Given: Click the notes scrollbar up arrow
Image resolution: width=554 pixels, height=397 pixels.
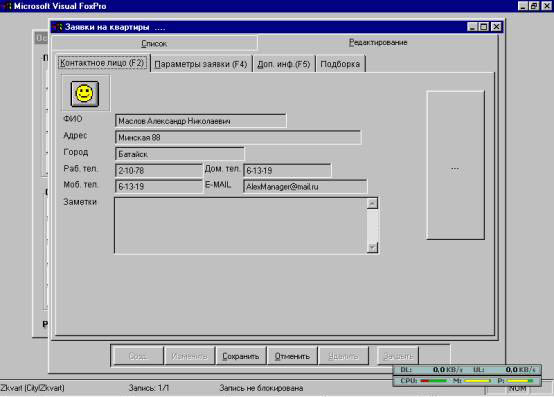Looking at the screenshot, I should click(372, 203).
